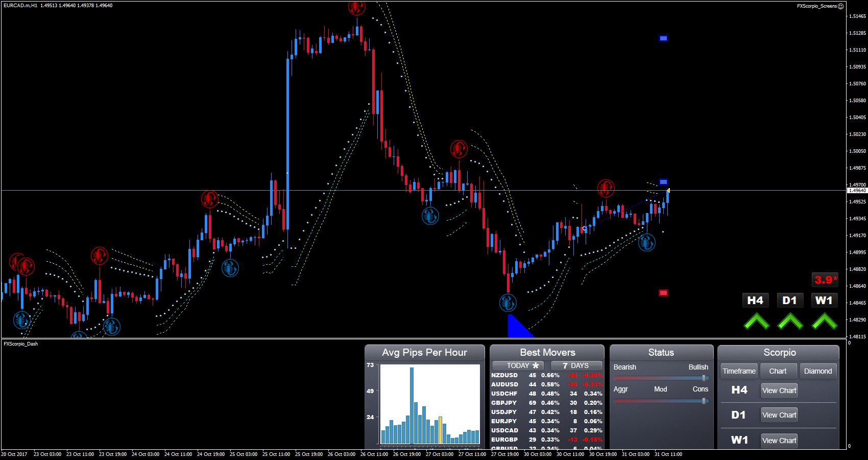Click the FXScorpio_Screens smiley icon
The image size is (868, 460).
840,6
